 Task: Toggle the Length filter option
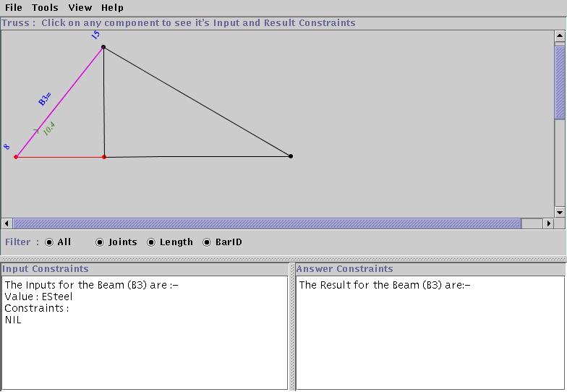(x=151, y=242)
